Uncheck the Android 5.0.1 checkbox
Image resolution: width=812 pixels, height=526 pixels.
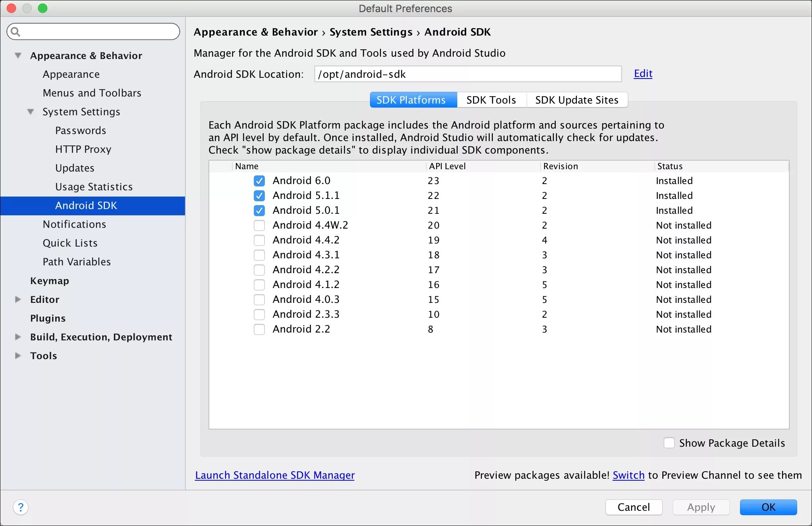point(259,210)
